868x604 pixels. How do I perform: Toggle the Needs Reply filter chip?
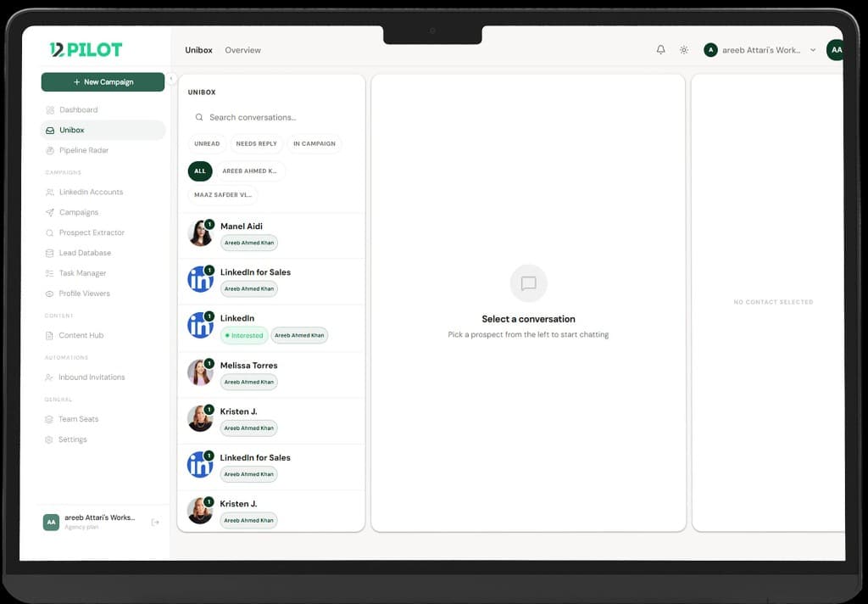[256, 143]
